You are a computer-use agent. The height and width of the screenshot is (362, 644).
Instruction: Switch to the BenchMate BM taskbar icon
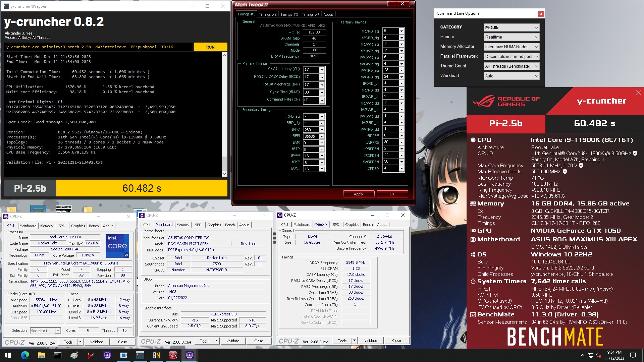click(156, 355)
